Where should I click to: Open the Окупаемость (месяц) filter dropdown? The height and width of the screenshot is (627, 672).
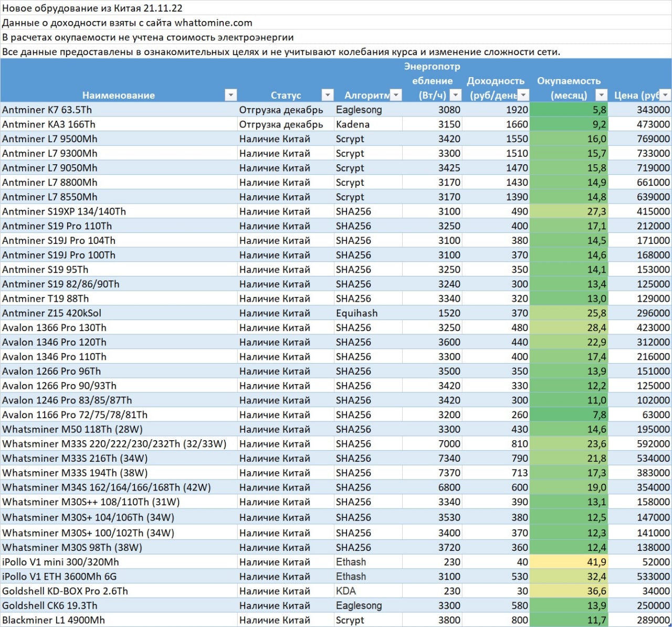[602, 95]
